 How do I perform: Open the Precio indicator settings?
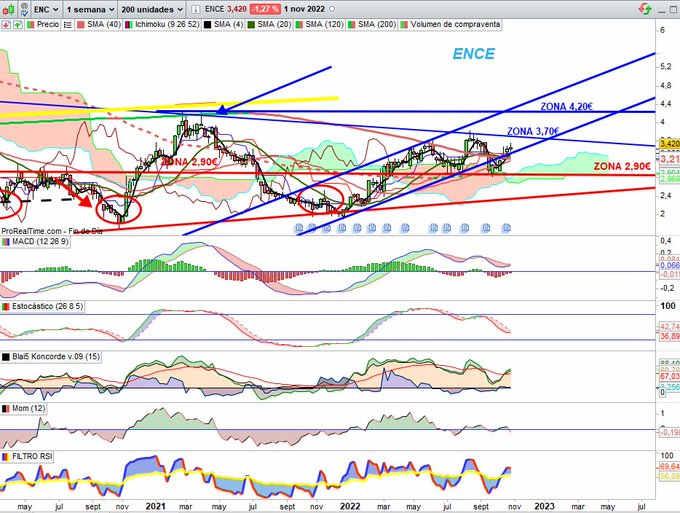(x=47, y=25)
